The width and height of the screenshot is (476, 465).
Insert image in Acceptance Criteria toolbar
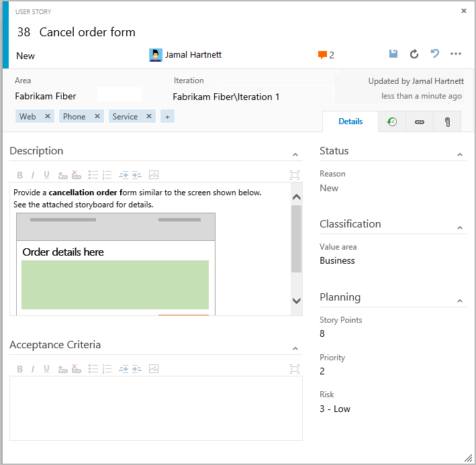click(154, 369)
